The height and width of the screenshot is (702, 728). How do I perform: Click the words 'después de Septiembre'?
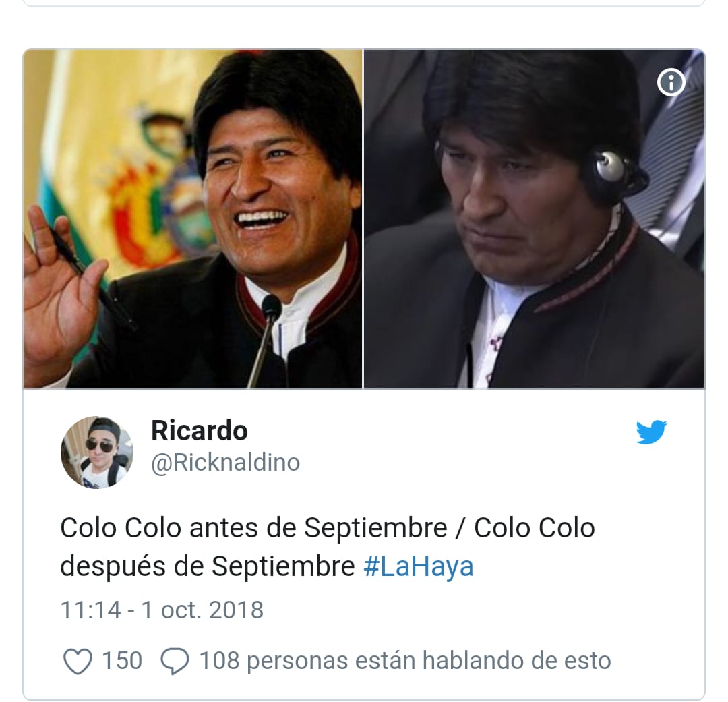(x=208, y=567)
